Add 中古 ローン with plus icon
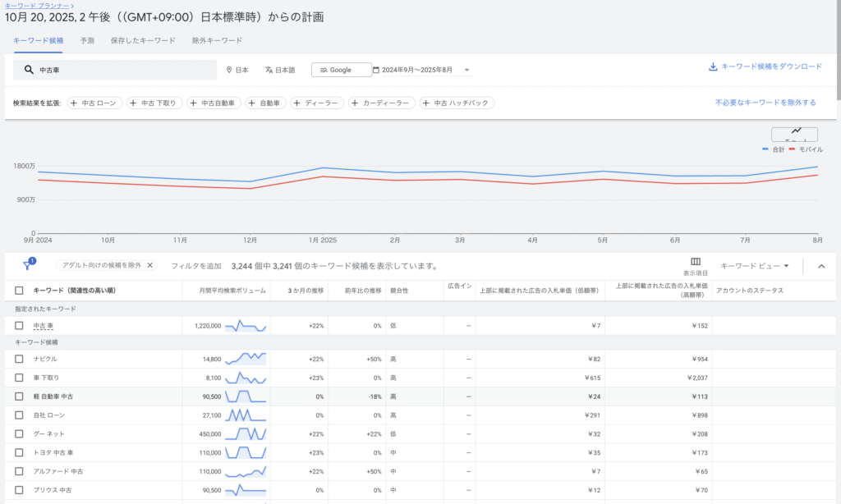This screenshot has height=504, width=841. point(74,103)
